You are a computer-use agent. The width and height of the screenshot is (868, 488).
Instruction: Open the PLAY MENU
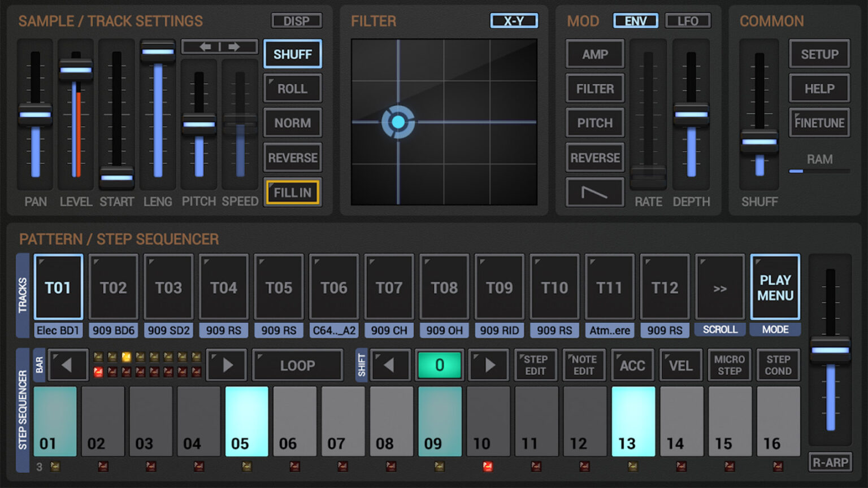coord(775,286)
